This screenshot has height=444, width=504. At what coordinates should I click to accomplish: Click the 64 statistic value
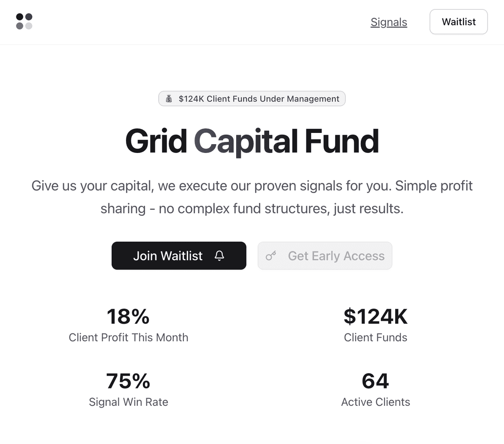tap(376, 381)
